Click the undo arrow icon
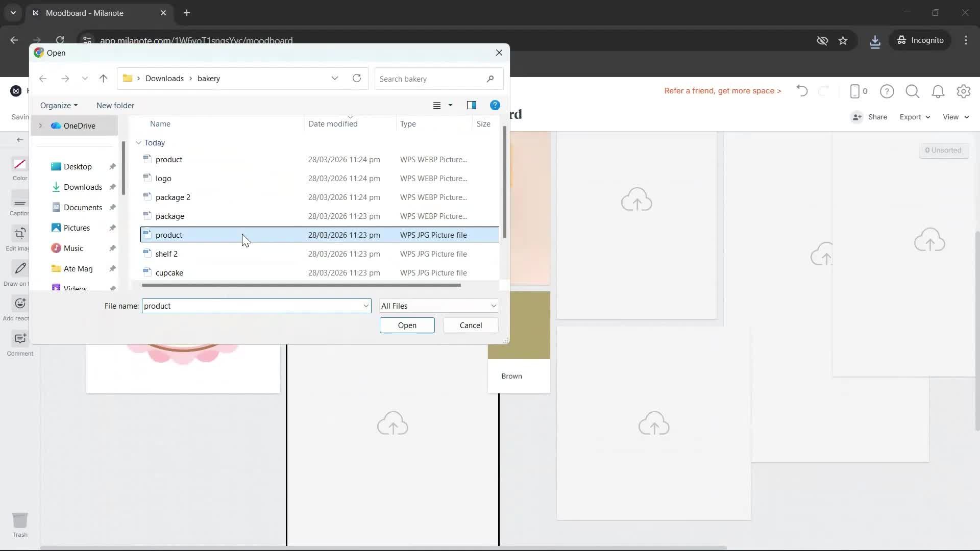Image resolution: width=980 pixels, height=551 pixels. 801,91
